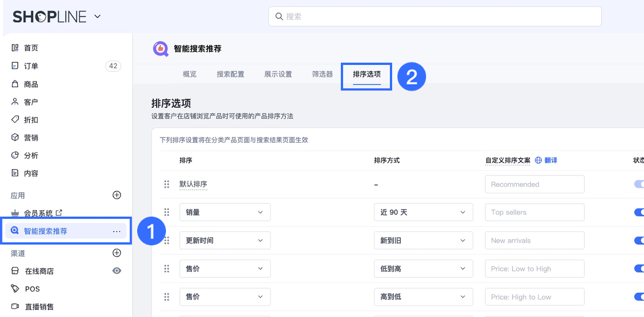Open the 低到高 order dropdown
This screenshot has width=644, height=317.
click(x=423, y=269)
